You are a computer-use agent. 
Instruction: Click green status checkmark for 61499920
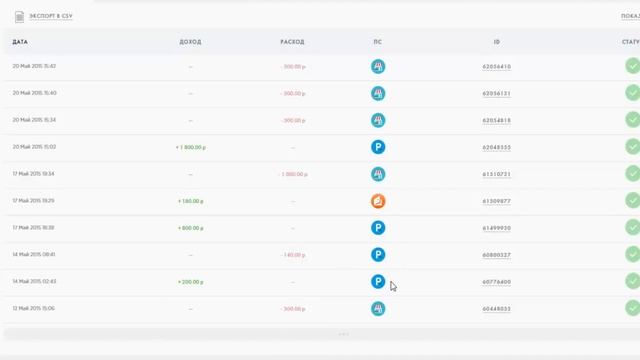coord(632,227)
